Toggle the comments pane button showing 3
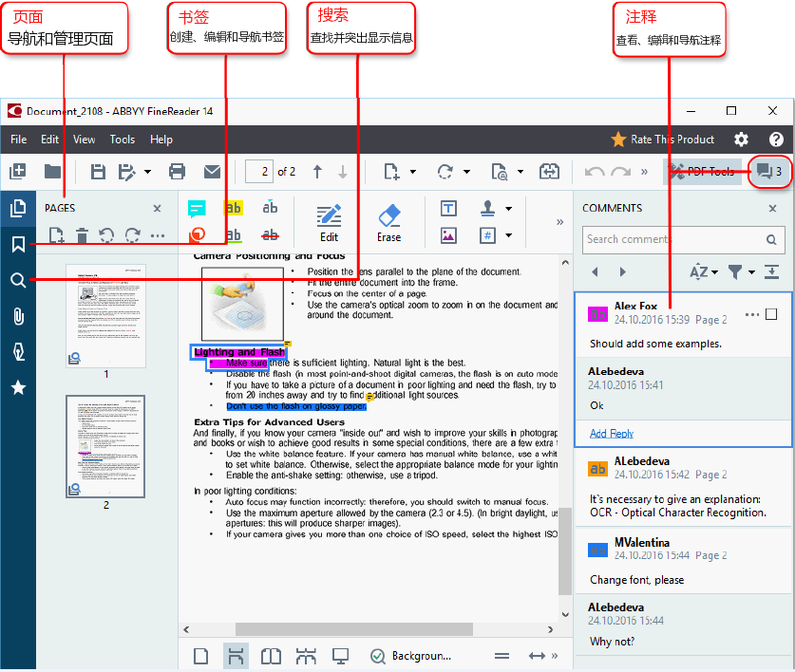 tap(769, 172)
